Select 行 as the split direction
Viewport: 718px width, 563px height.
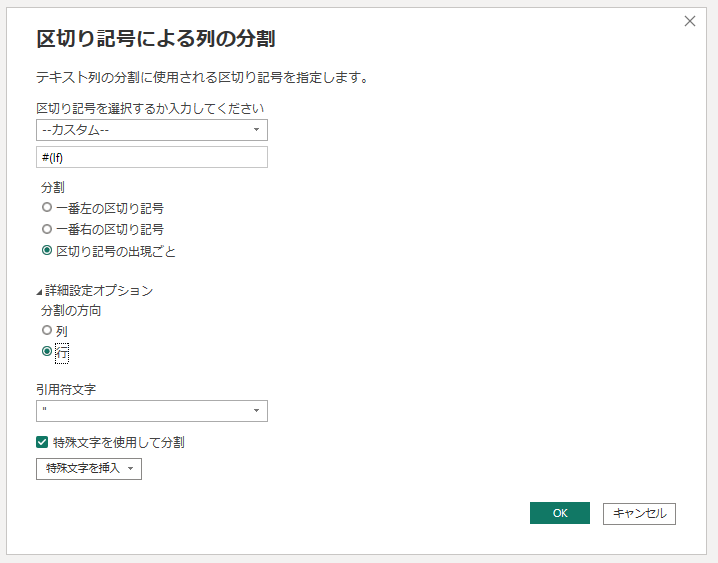(47, 352)
